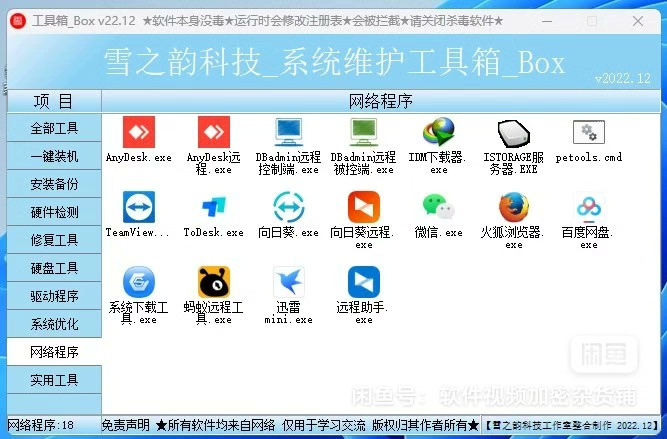The height and width of the screenshot is (439, 667).
Task: Go to 硬件检测 category
Action: click(54, 212)
